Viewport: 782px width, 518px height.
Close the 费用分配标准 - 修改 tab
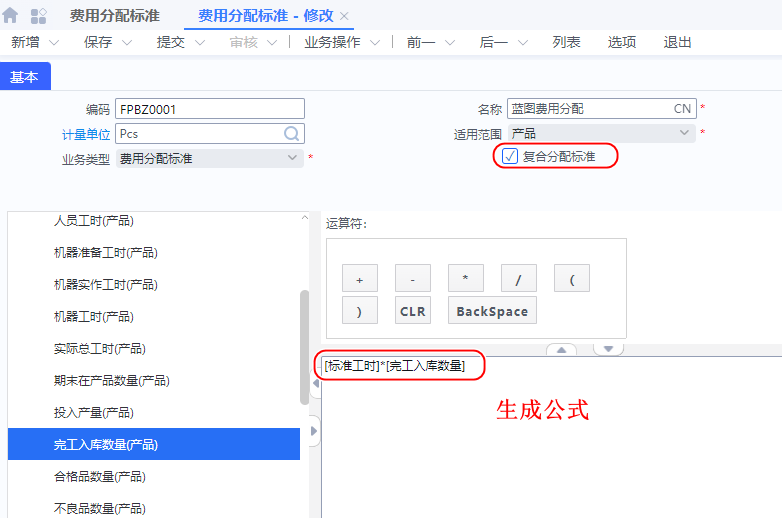[345, 16]
